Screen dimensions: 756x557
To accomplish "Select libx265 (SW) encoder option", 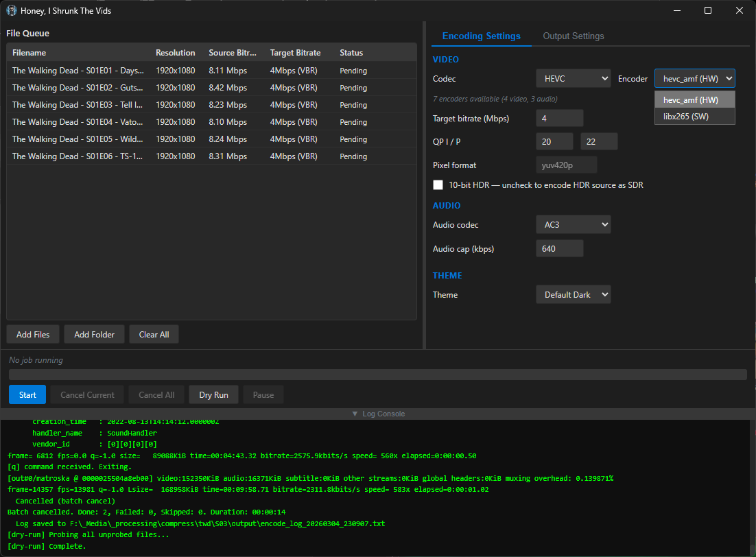I will [x=694, y=117].
